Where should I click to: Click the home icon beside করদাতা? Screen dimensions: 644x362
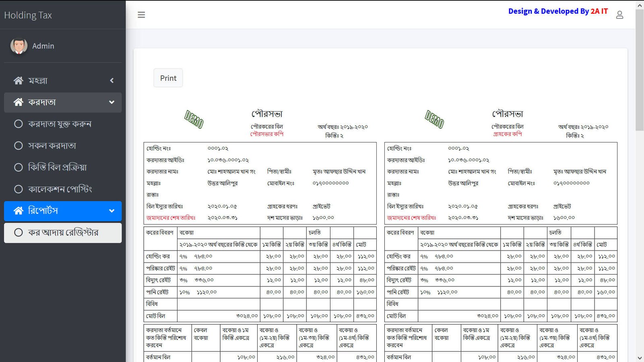(19, 102)
